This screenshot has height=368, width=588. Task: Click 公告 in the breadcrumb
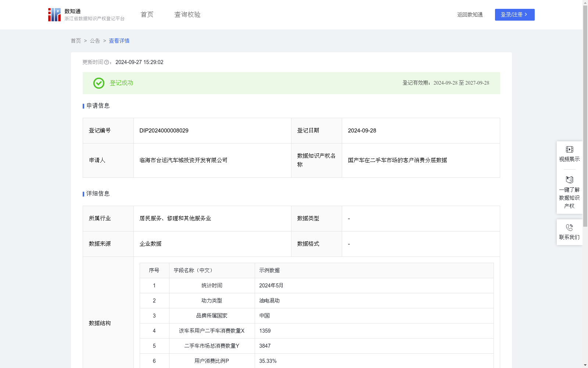(95, 41)
